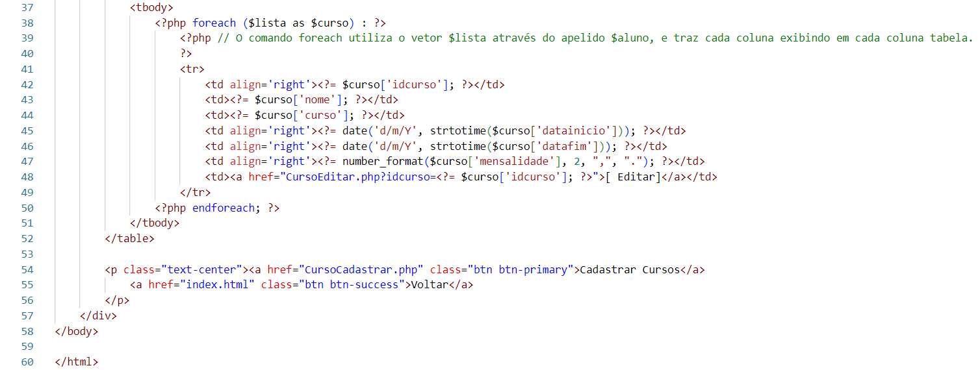Click line number 48 in the gutter
The width and height of the screenshot is (980, 370).
27,177
